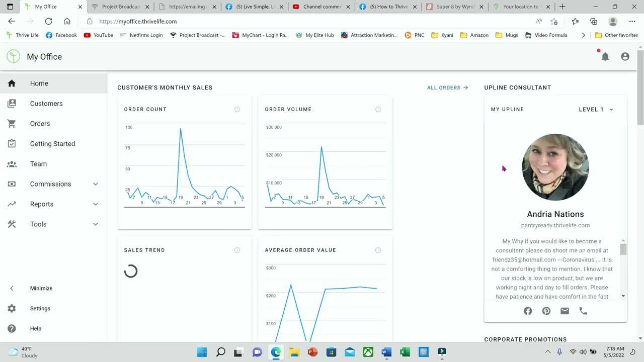Click the Thrive Life leaf logo
644x362 pixels.
(x=14, y=56)
